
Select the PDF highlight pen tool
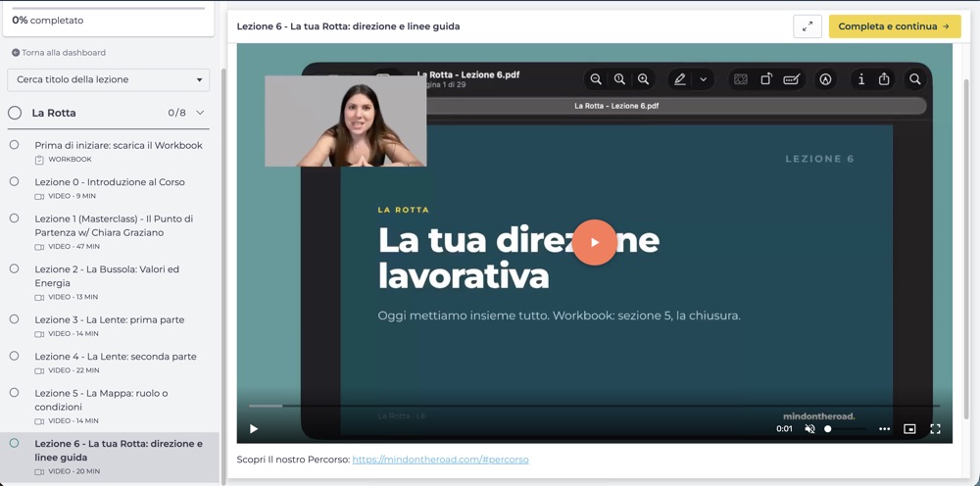[680, 79]
